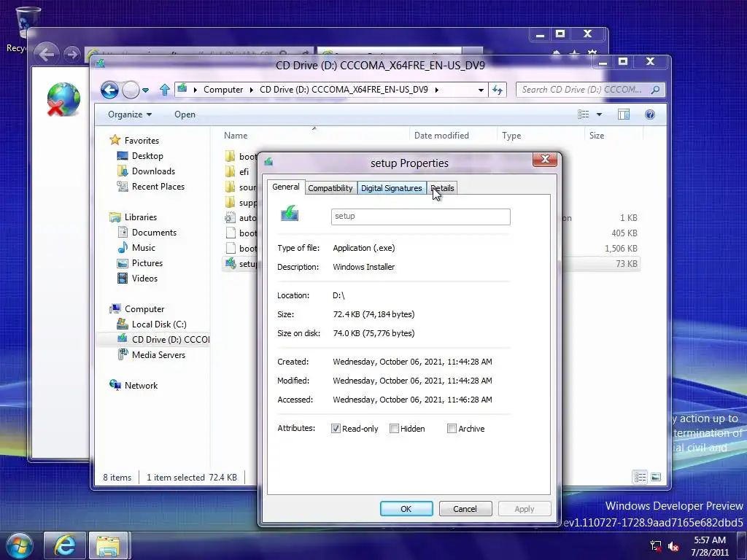Confirm properties with OK button
Image resolution: width=747 pixels, height=560 pixels.
406,508
